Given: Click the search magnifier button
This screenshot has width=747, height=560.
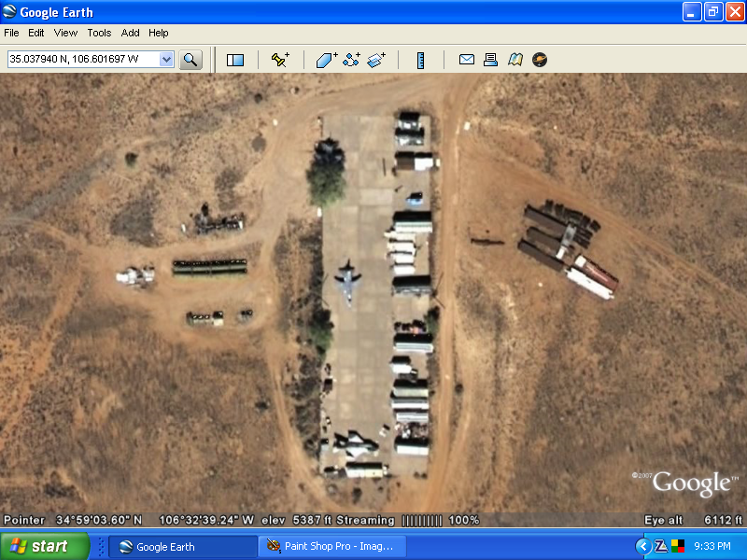Looking at the screenshot, I should tap(190, 60).
